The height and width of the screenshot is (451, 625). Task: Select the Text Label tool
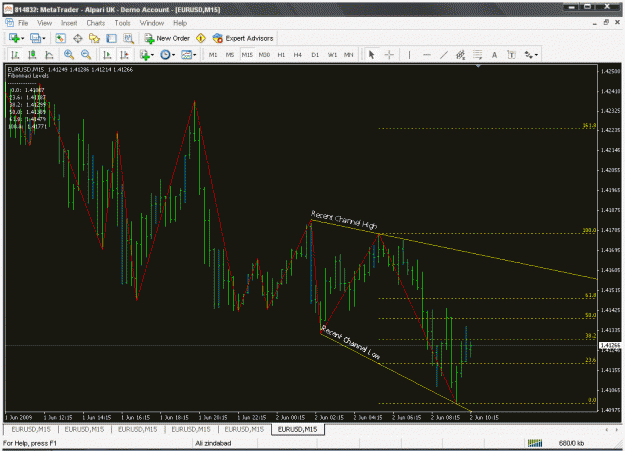click(511, 55)
